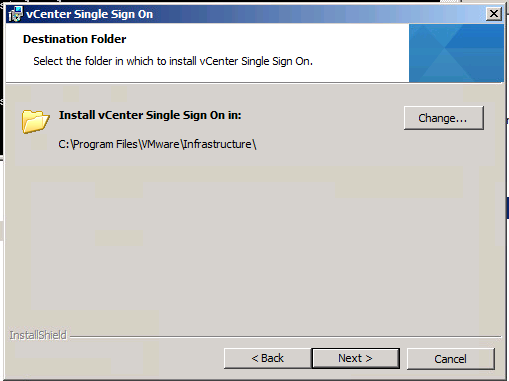The image size is (509, 381).
Task: Click the Change... button
Action: [x=444, y=118]
